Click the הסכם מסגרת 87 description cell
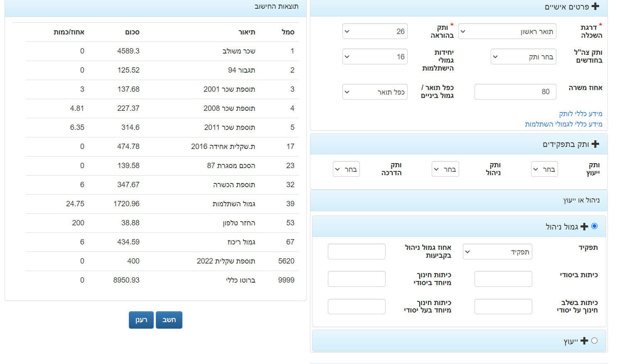 click(231, 166)
